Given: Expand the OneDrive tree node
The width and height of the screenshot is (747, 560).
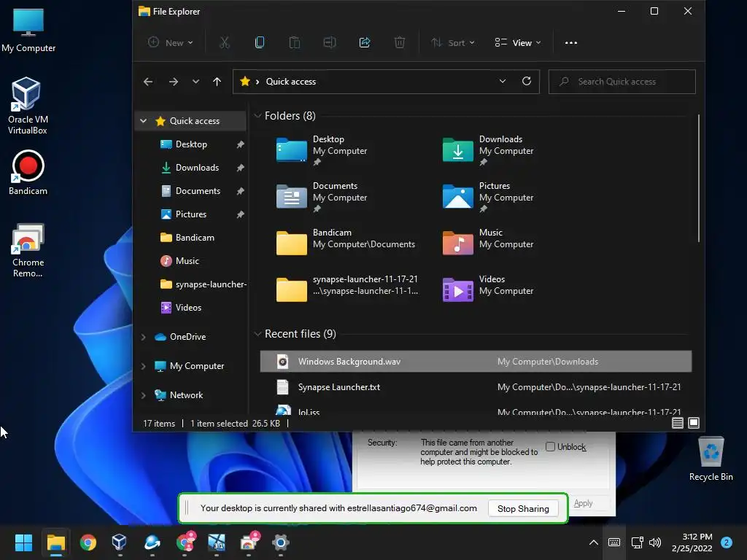Looking at the screenshot, I should (x=144, y=337).
